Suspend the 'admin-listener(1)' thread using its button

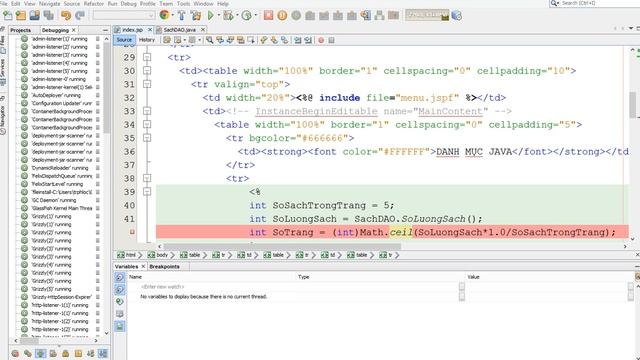click(98, 39)
